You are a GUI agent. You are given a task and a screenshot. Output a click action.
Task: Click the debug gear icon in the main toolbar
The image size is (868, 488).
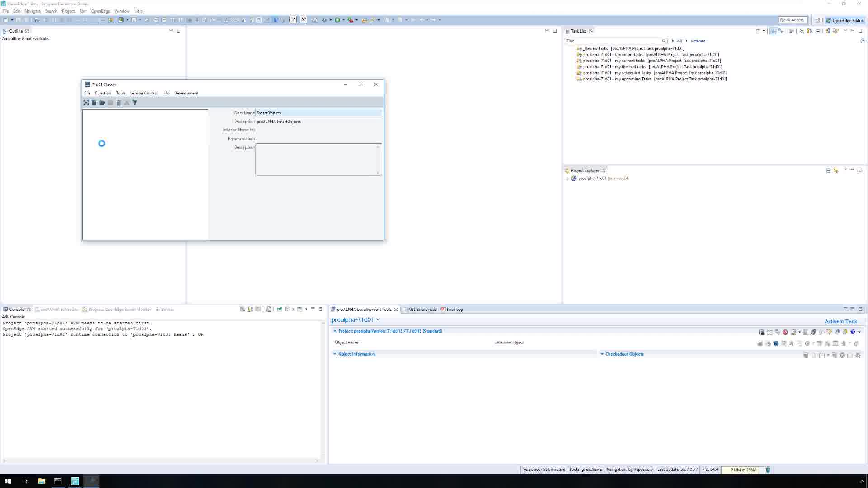(324, 20)
